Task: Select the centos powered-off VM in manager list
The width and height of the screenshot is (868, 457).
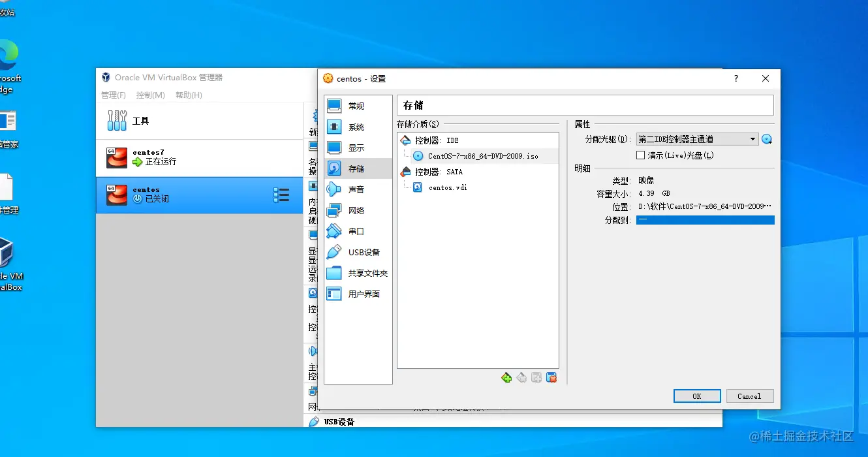Action: click(200, 195)
